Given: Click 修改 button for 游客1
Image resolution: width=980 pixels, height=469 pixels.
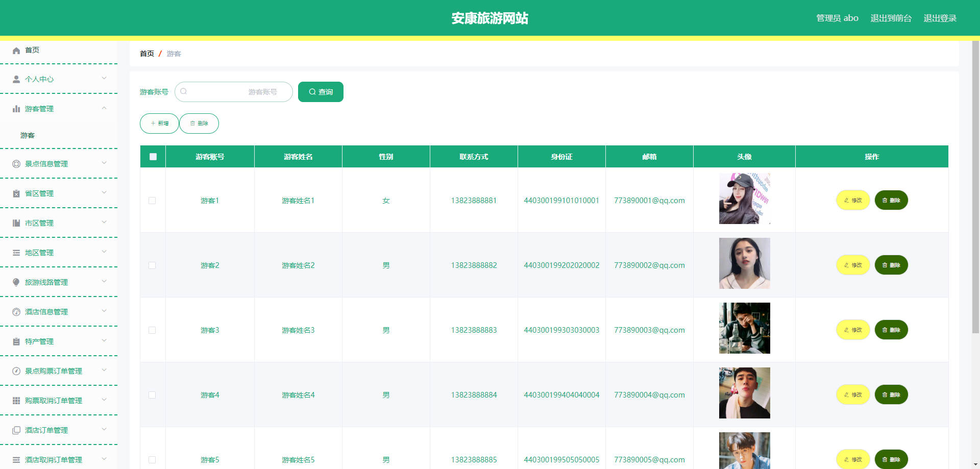Looking at the screenshot, I should coord(853,200).
